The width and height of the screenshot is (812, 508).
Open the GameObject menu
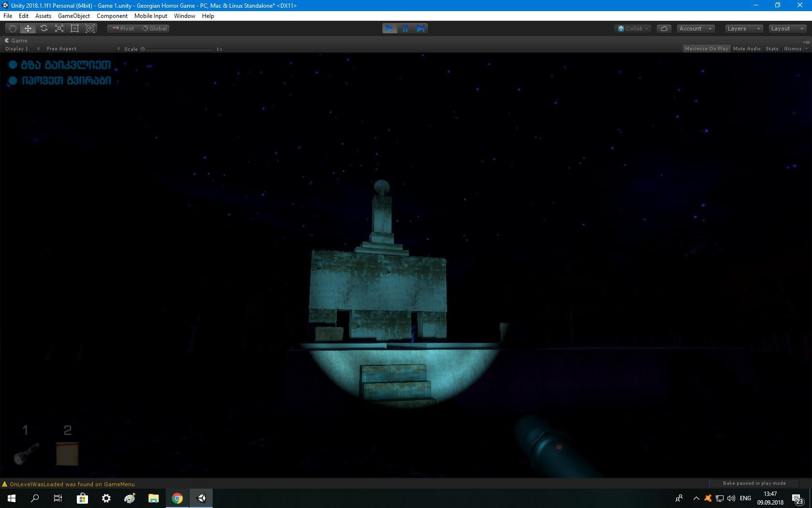pos(74,16)
